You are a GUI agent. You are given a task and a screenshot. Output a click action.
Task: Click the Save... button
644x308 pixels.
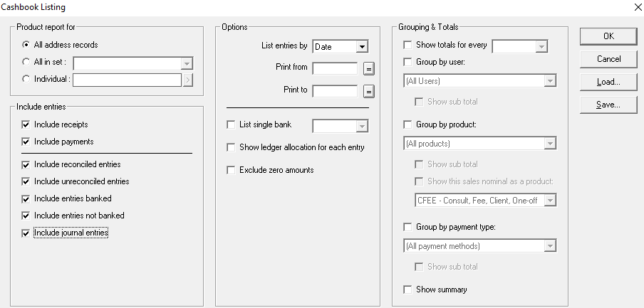point(608,105)
